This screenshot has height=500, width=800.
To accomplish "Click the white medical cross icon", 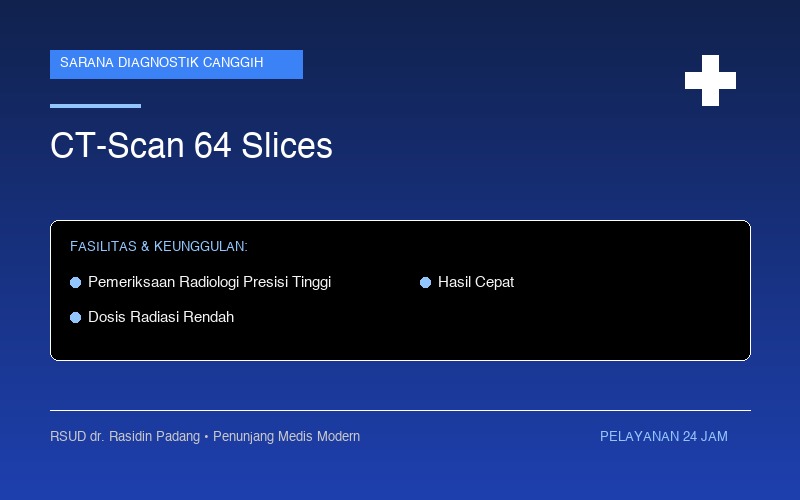I will [710, 81].
